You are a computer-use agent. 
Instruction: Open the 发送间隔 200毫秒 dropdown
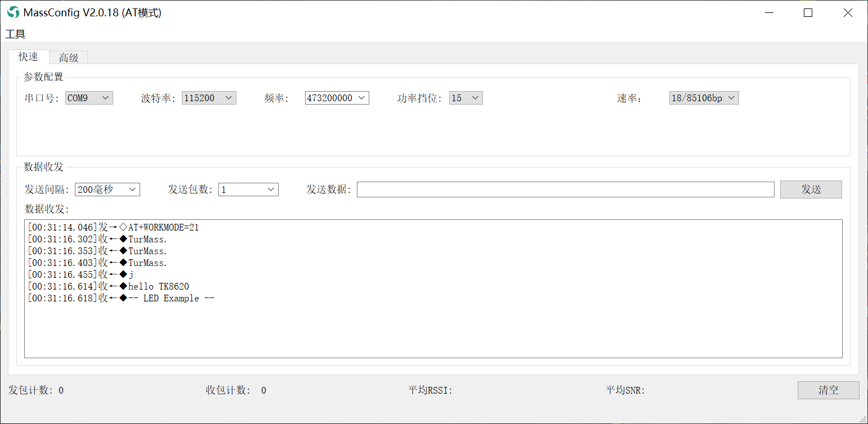[x=108, y=190]
